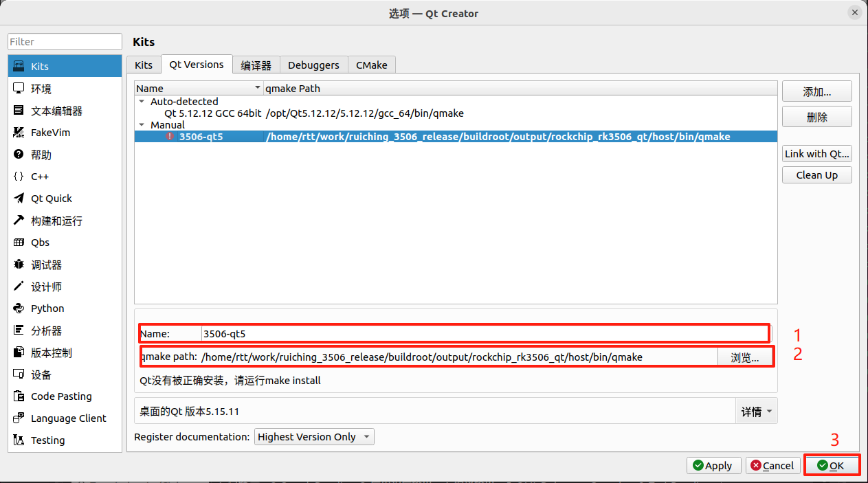Open the Register documentation dropdown

tap(315, 437)
